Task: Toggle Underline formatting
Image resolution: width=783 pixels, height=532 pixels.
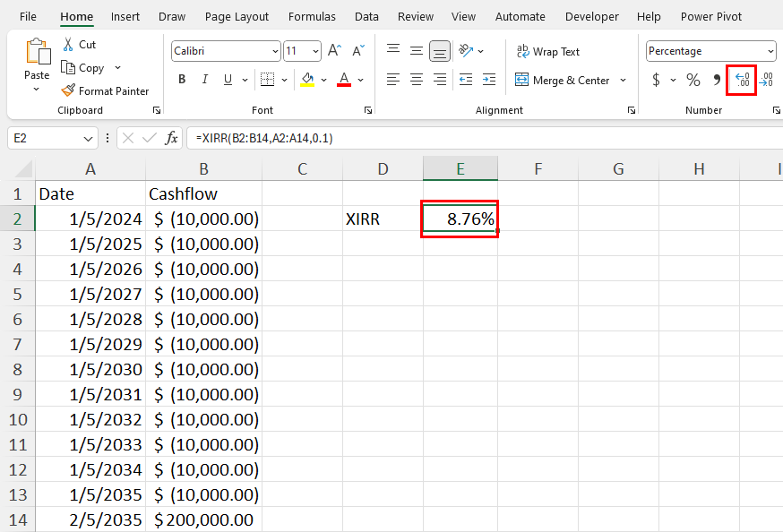Action: (228, 80)
